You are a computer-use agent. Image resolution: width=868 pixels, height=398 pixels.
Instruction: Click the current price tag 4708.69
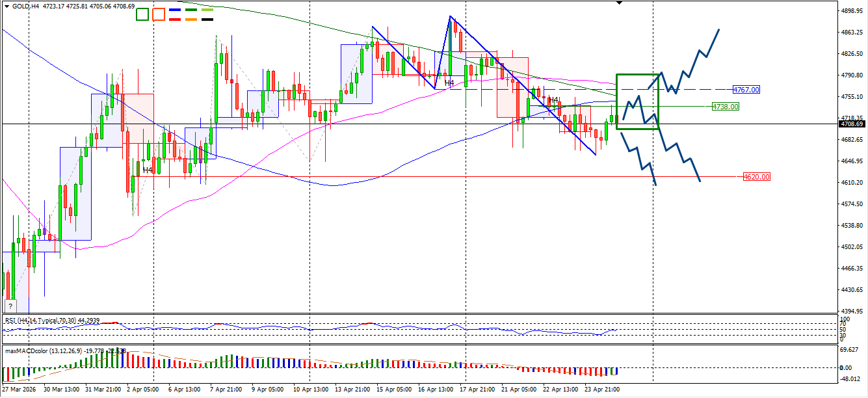[851, 124]
